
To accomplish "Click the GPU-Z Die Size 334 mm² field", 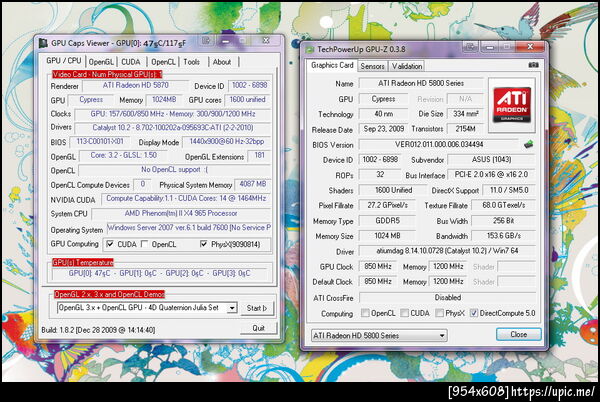I will pyautogui.click(x=465, y=114).
